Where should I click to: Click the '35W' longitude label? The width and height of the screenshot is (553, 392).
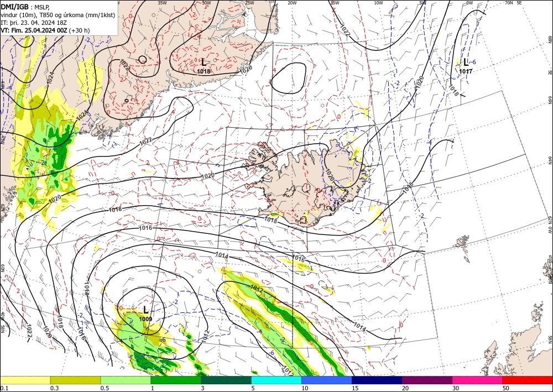[162, 3]
